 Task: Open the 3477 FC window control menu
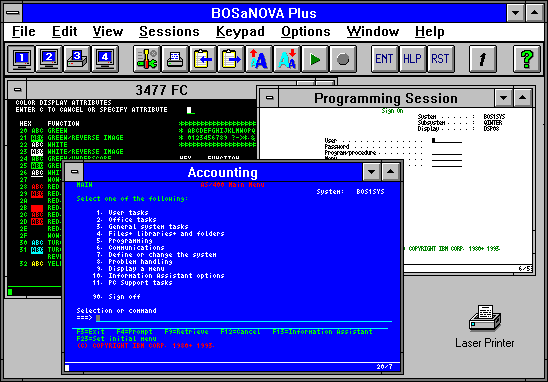click(17, 90)
